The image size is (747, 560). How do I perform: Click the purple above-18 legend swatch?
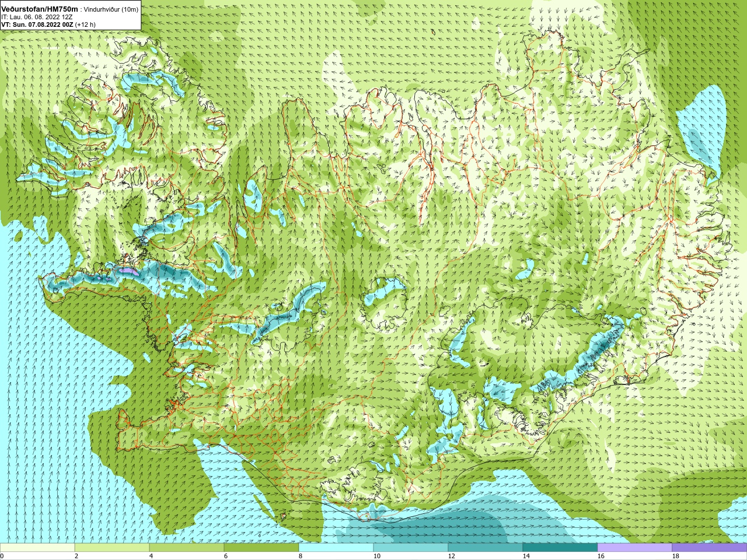[x=710, y=548]
